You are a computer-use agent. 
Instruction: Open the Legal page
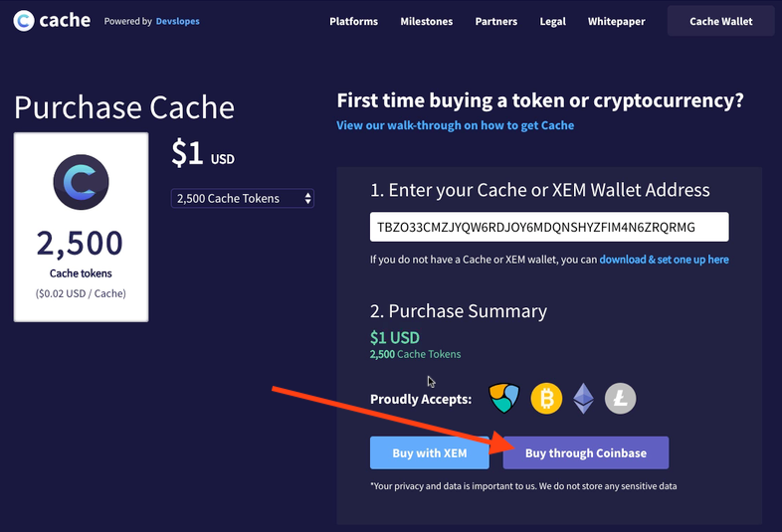(x=552, y=21)
